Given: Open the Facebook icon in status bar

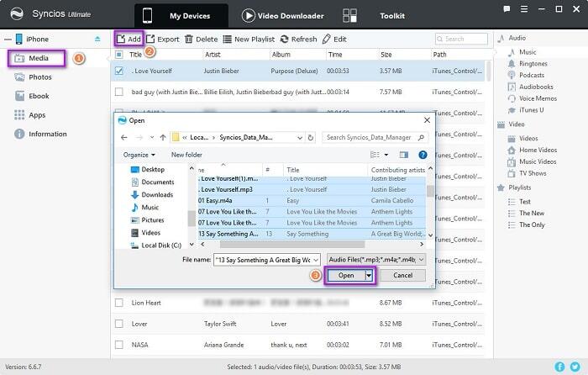Looking at the screenshot, I should (x=560, y=367).
